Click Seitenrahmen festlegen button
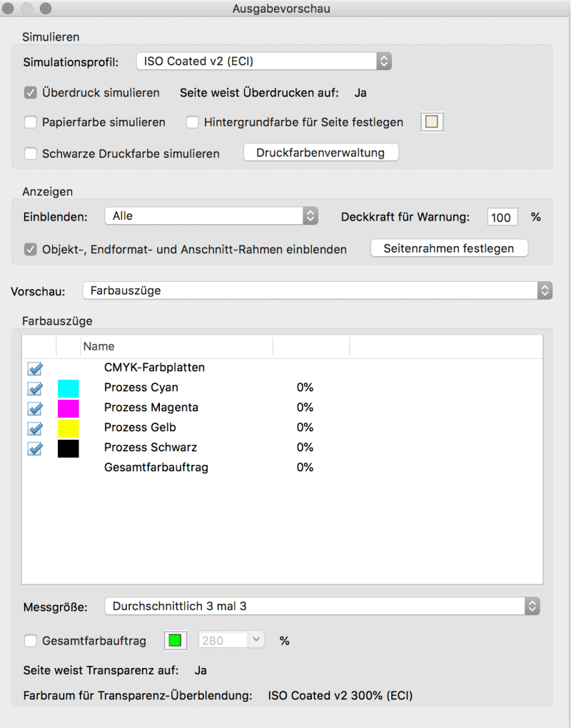The image size is (571, 728). [x=449, y=248]
